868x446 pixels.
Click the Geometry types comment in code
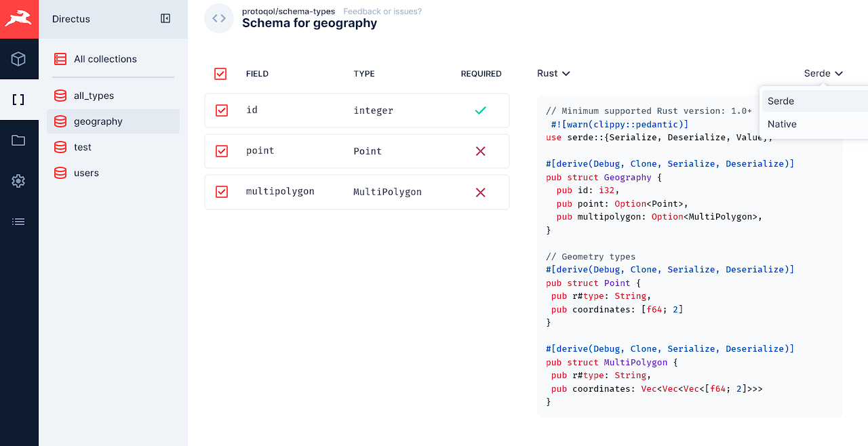(x=591, y=257)
